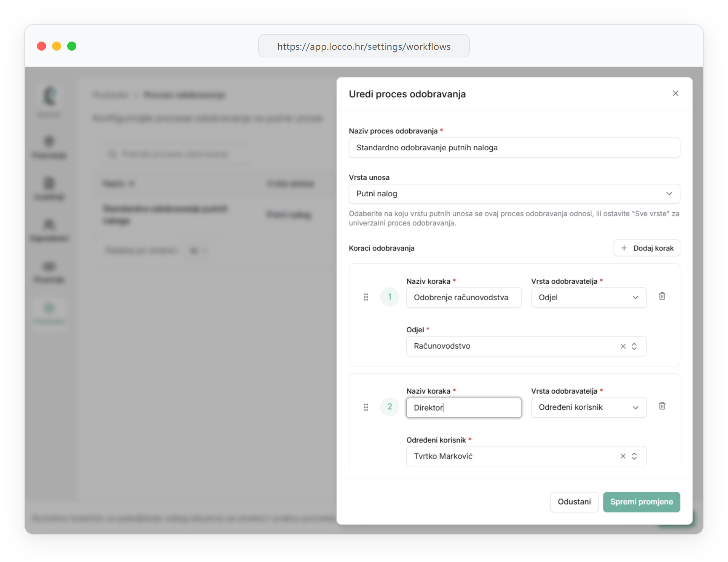728x562 pixels.
Task: Delete approval step 1 with trash icon
Action: click(662, 296)
